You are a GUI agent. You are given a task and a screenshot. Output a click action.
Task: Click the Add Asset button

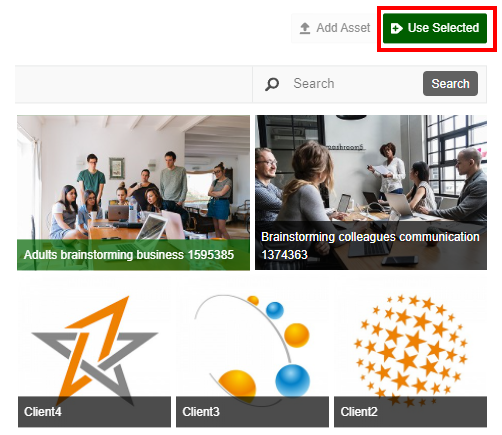tap(336, 28)
